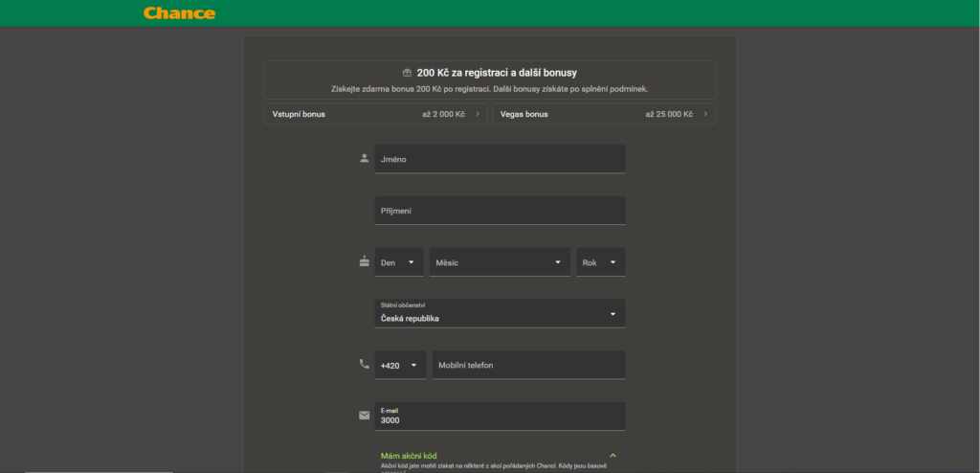Click the 200 Kč za registraci a další bonusy heading
The height and width of the screenshot is (473, 980).
[498, 73]
